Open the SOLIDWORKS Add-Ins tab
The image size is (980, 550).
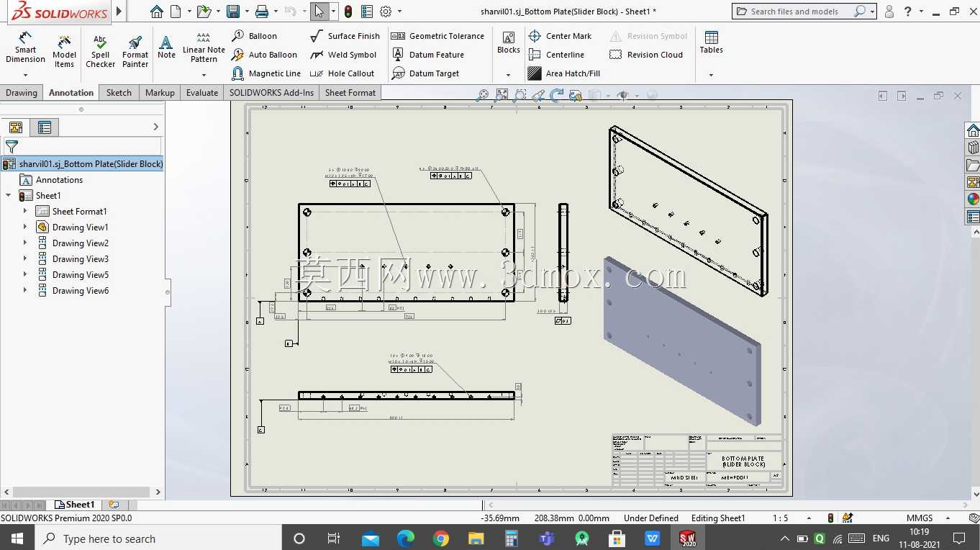coord(271,93)
